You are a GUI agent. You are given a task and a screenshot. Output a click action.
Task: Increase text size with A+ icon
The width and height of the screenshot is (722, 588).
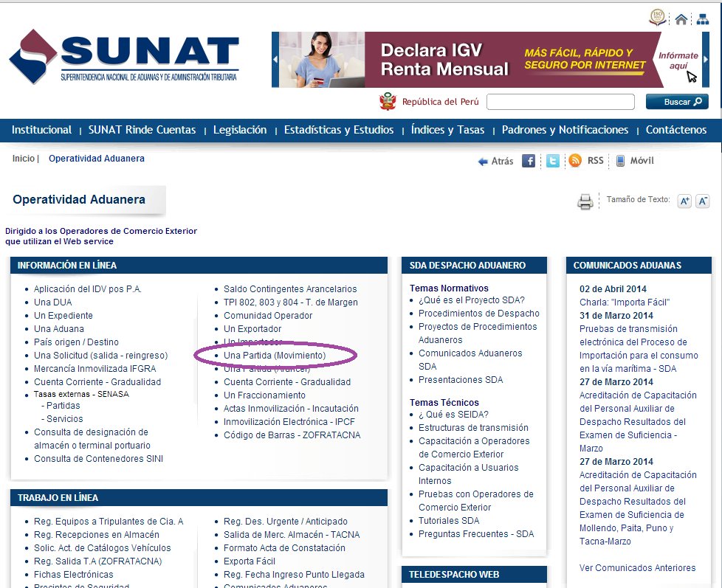pos(684,201)
